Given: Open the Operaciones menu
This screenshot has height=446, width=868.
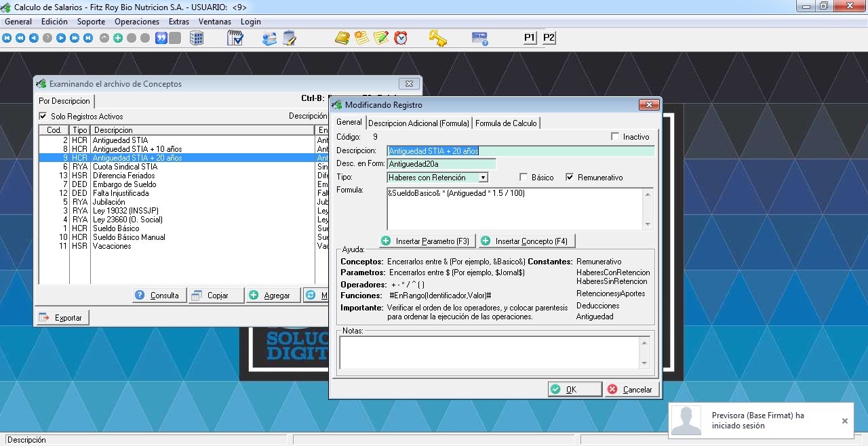Looking at the screenshot, I should tap(137, 22).
